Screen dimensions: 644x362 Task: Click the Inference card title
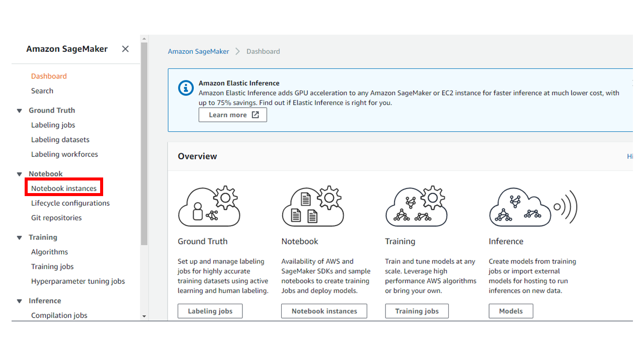click(506, 241)
